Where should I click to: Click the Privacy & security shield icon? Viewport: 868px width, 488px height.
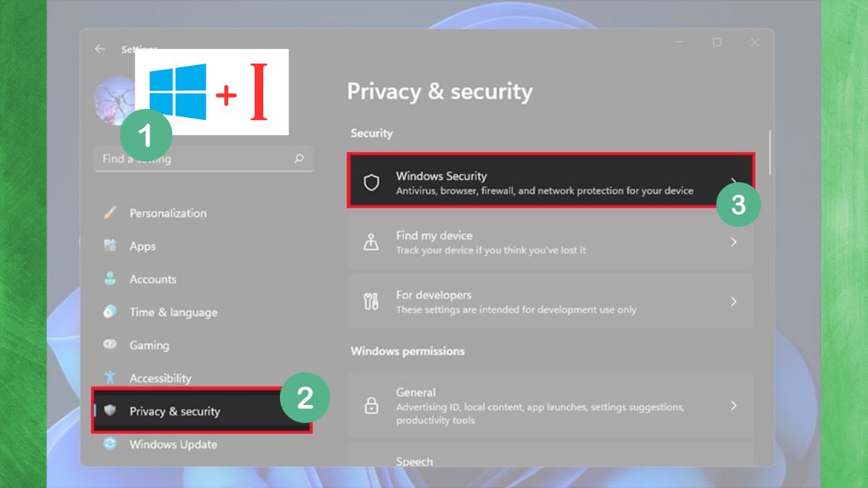(x=110, y=411)
